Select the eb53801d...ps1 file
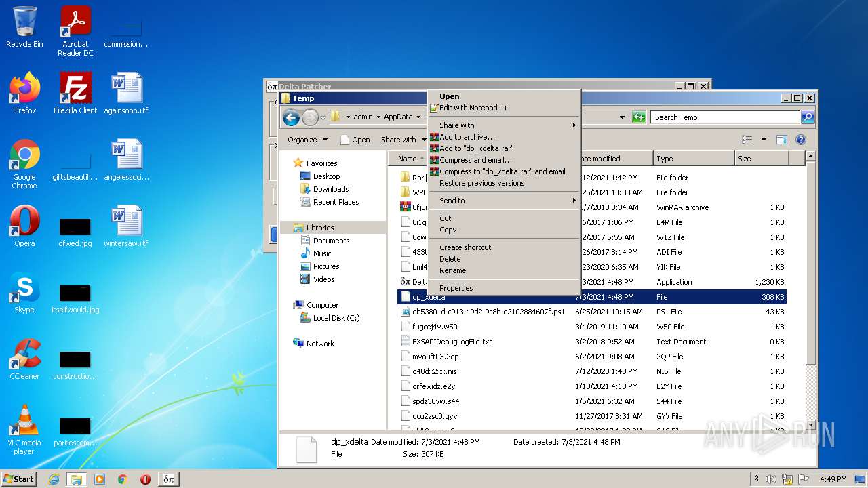 point(488,312)
